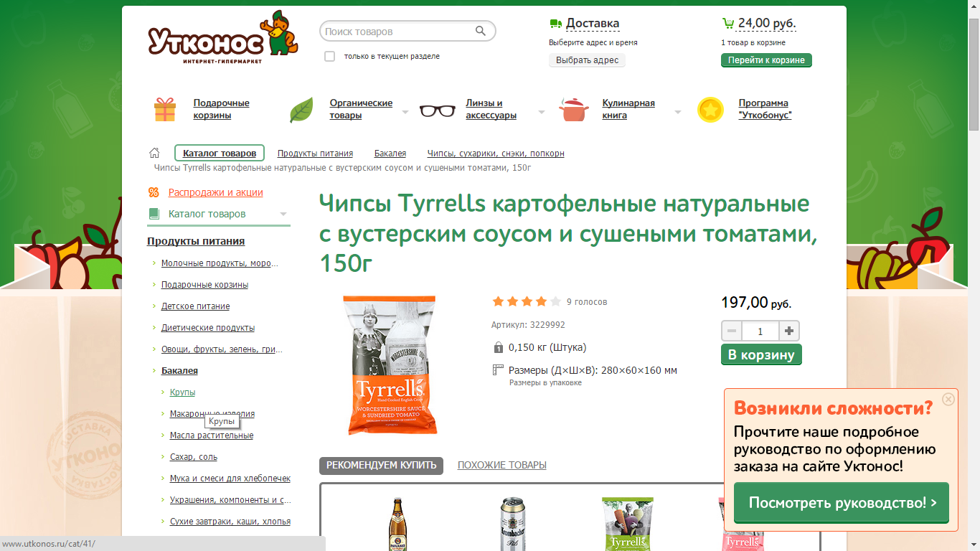Close the Возникли сложности popup

pos(948,399)
